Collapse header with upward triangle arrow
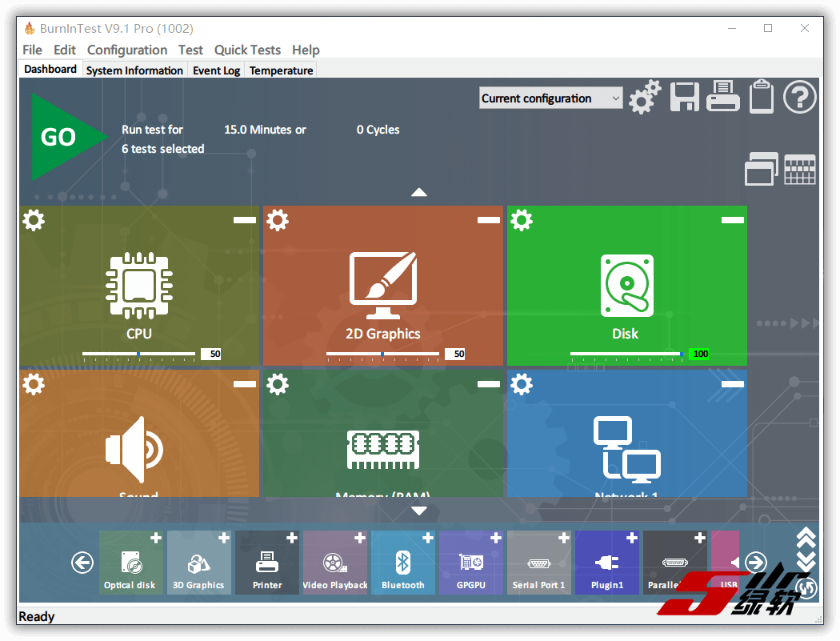Screen dimensions: 840x641 [419, 192]
